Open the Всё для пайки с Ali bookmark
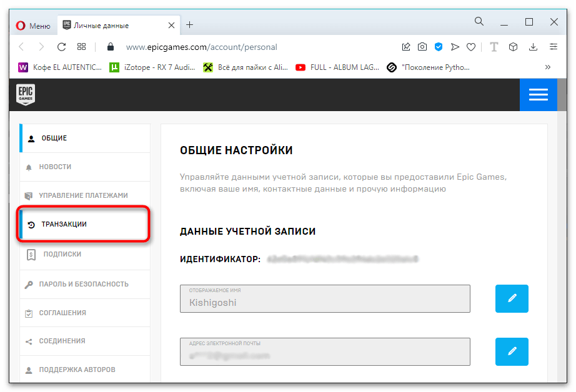This screenshot has width=576, height=392. [x=246, y=67]
